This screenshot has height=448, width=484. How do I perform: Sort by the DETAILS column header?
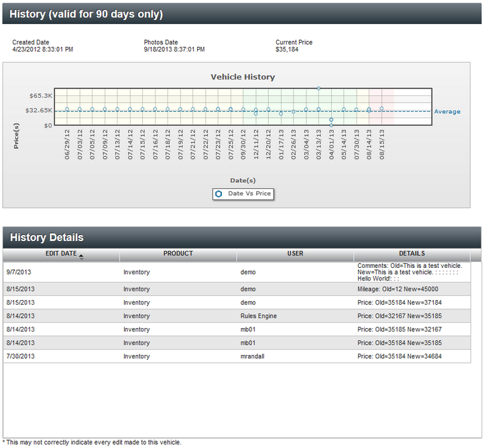point(412,254)
